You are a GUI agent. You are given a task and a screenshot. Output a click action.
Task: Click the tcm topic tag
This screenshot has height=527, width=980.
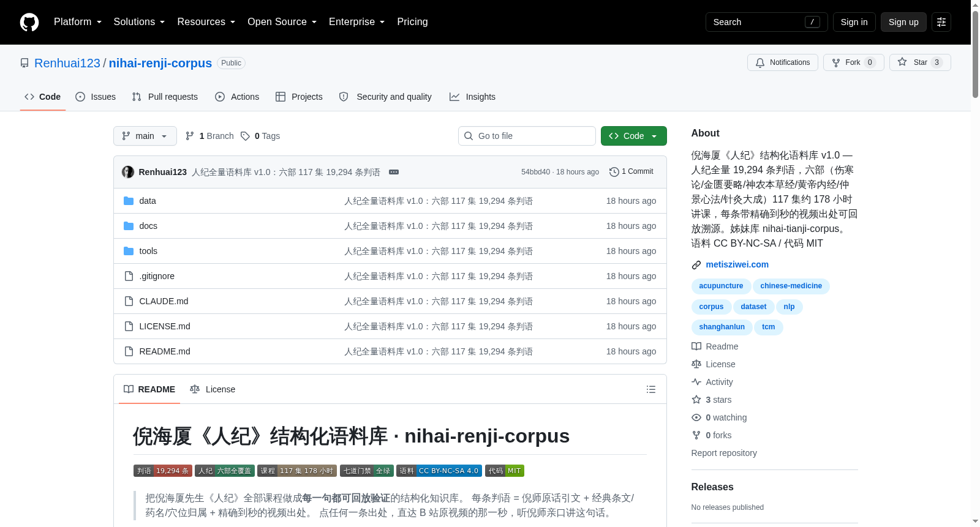769,327
